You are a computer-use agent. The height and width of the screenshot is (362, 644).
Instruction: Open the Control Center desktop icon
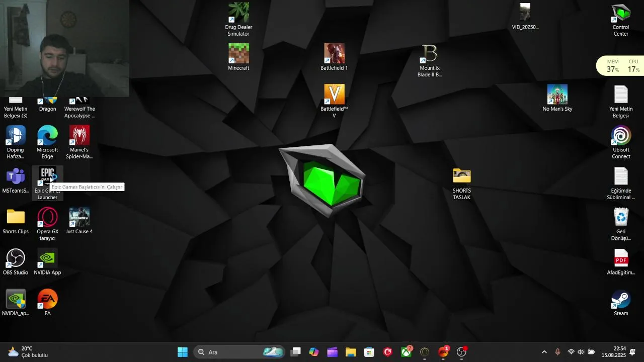click(x=621, y=20)
